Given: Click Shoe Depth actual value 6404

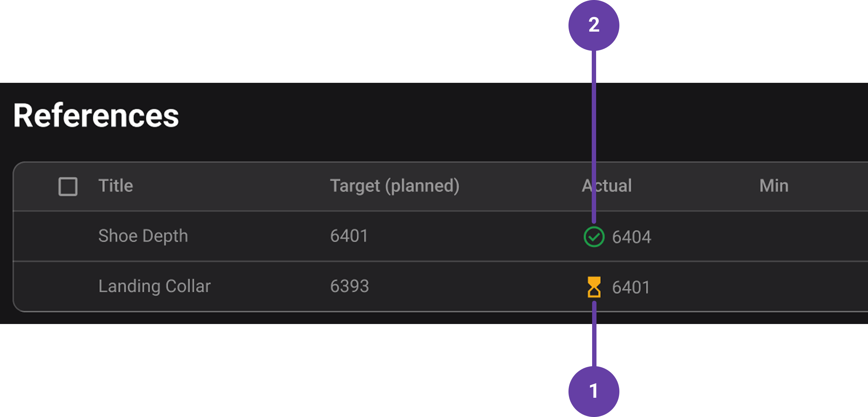Looking at the screenshot, I should point(631,237).
